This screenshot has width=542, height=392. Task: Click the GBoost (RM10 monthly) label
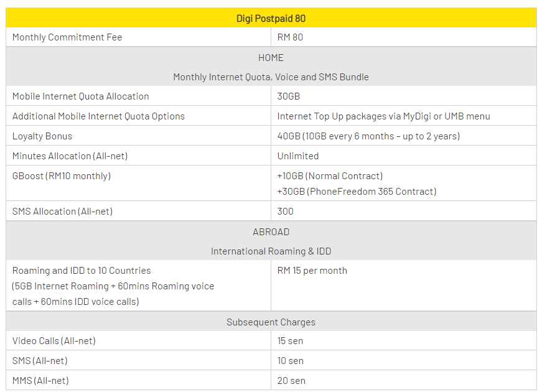tap(62, 176)
